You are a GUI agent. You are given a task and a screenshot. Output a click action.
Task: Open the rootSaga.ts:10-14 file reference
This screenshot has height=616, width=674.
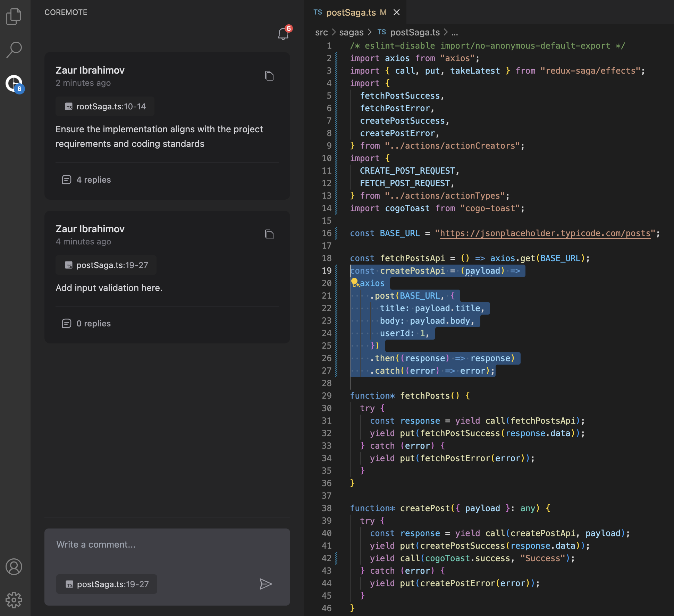pos(105,106)
